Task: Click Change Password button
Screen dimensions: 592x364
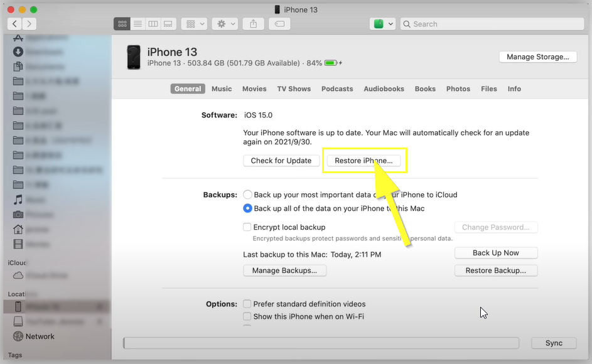Action: click(496, 227)
